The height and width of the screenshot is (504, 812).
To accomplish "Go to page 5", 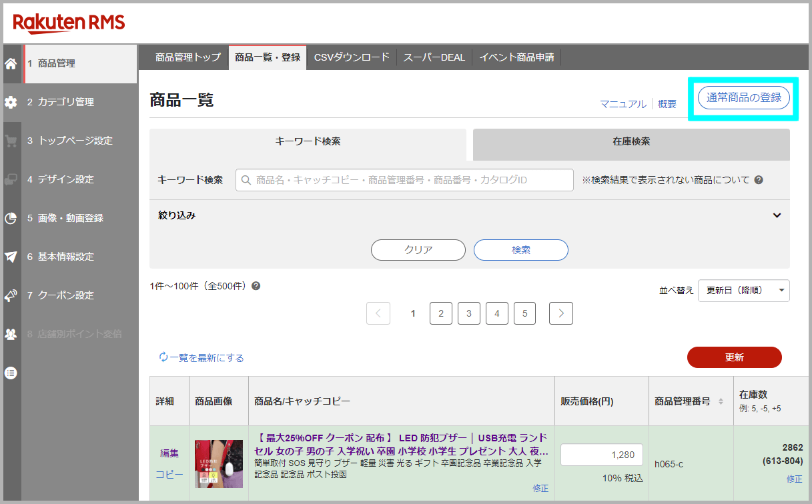I will coord(525,313).
